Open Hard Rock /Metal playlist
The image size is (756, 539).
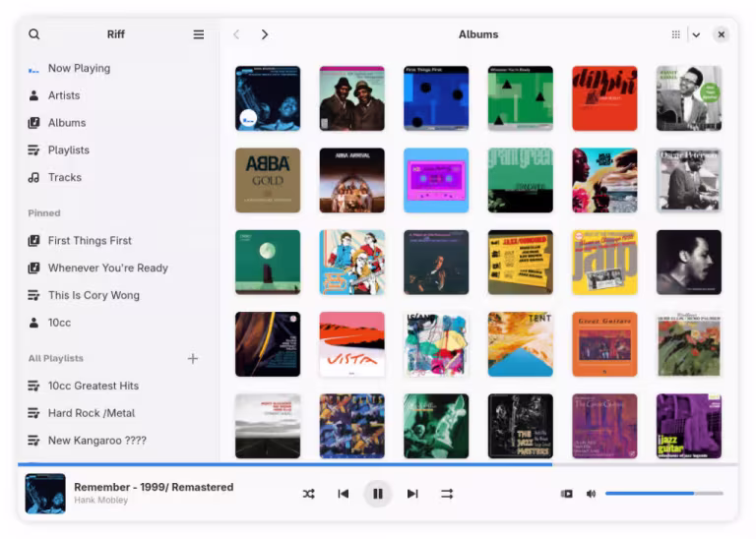118,413
